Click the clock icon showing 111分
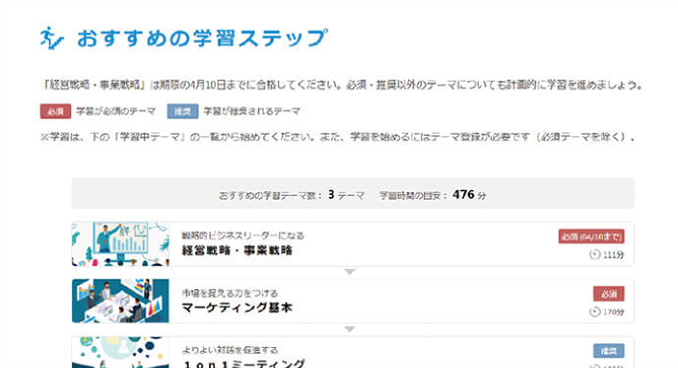Screen dimensions: 678x368 pos(595,254)
